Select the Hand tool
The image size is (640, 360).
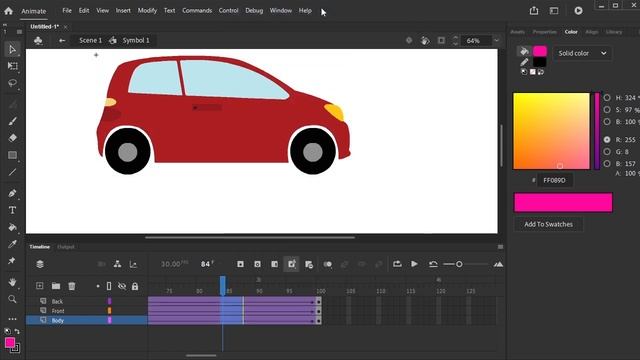pyautogui.click(x=12, y=282)
